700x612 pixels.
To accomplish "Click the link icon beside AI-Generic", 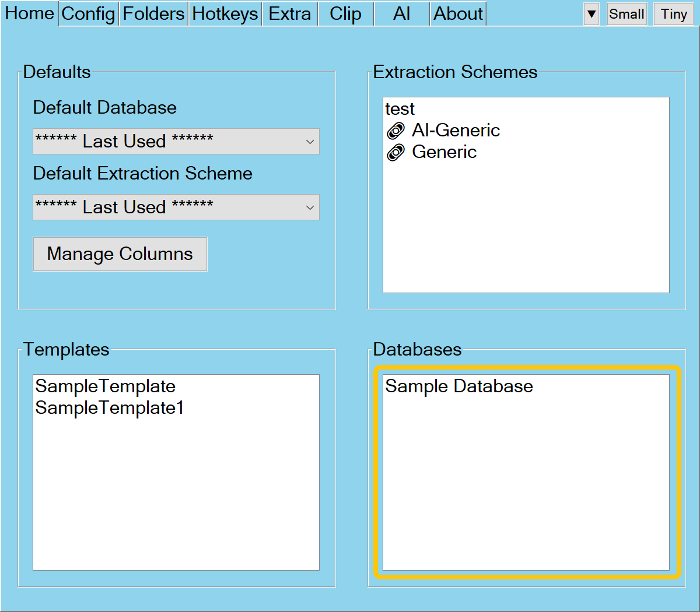I will (x=395, y=131).
